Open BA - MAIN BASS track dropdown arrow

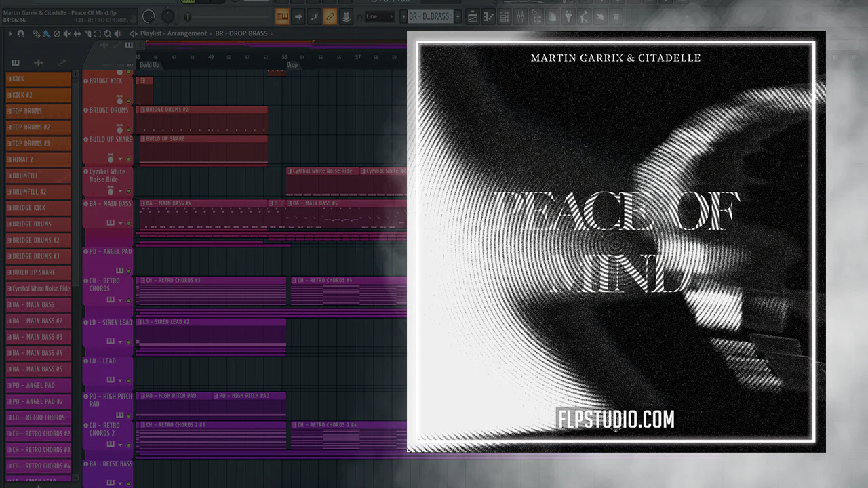pos(120,223)
